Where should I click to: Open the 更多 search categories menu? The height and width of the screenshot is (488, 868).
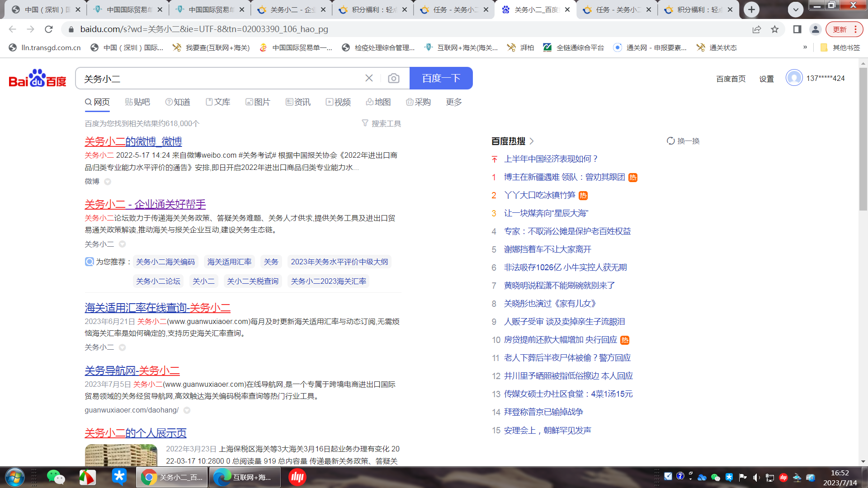tap(453, 102)
